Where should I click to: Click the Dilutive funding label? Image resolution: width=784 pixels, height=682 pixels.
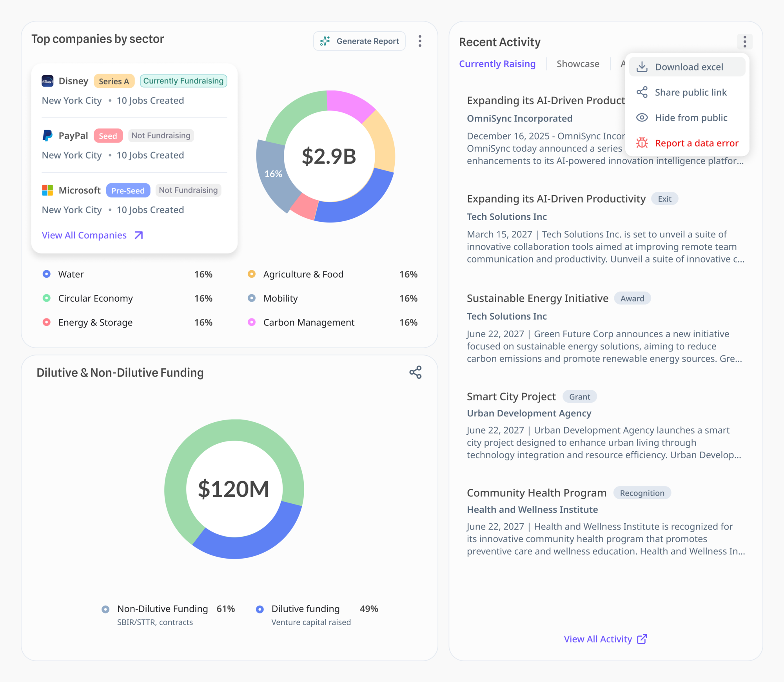tap(305, 609)
